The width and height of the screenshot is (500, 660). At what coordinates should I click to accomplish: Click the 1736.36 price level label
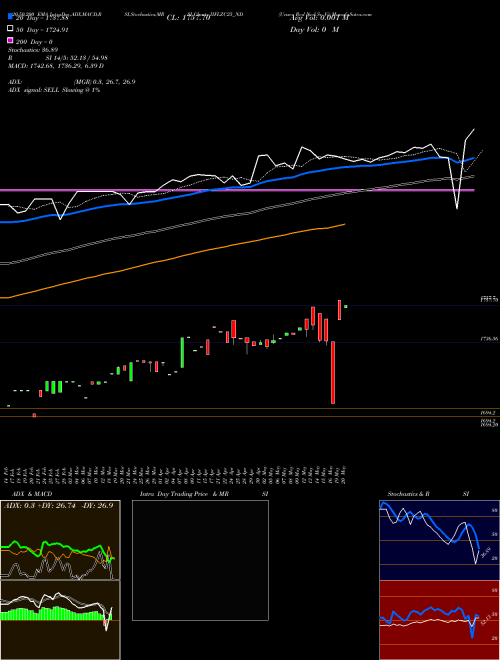tap(489, 338)
